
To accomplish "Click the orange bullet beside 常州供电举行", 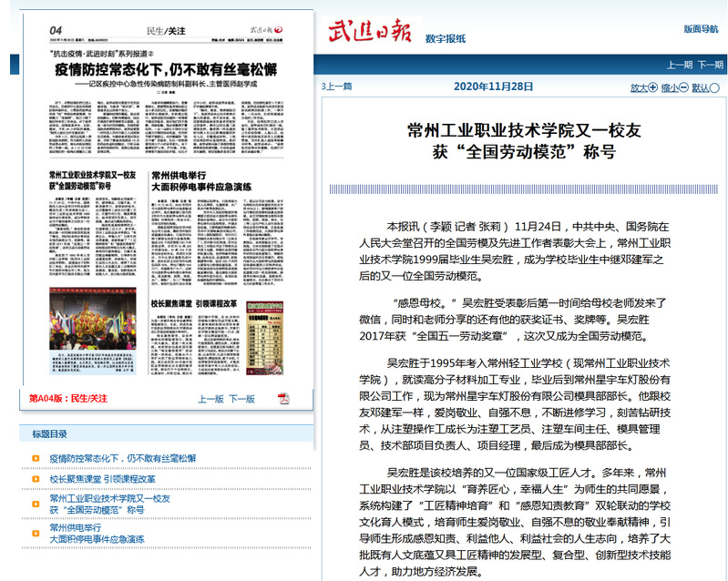I will (36, 534).
